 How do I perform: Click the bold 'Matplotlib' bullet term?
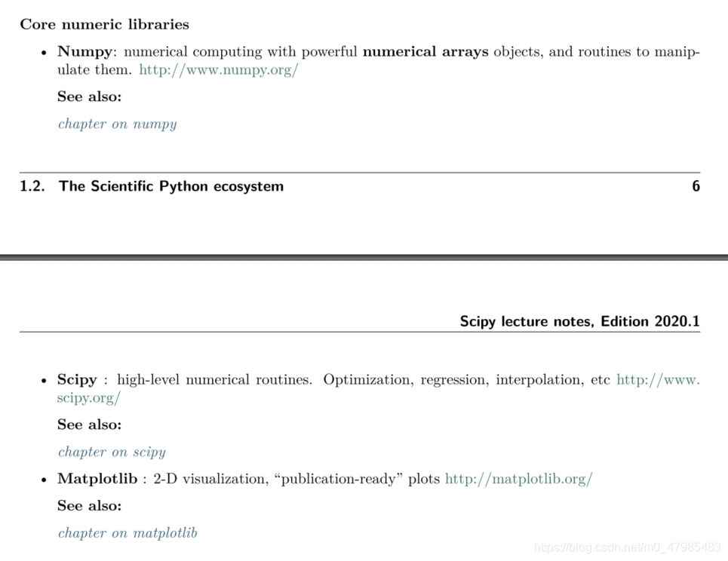(97, 479)
